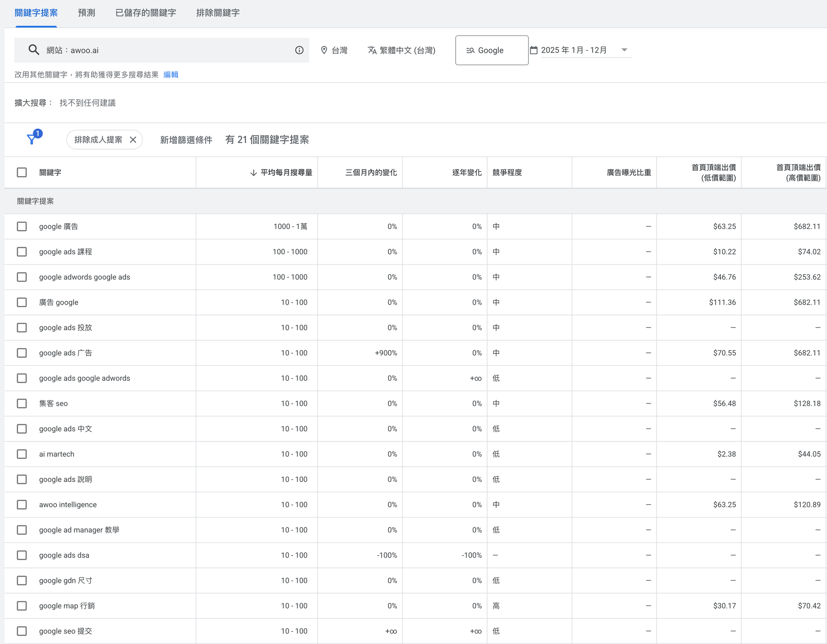Open the 已儲存的關鍵字 tab
Screen dimensions: 827x644
(x=146, y=13)
